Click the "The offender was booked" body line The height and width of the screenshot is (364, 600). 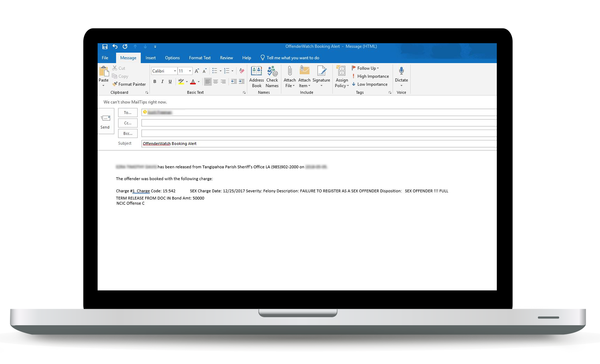click(x=164, y=179)
